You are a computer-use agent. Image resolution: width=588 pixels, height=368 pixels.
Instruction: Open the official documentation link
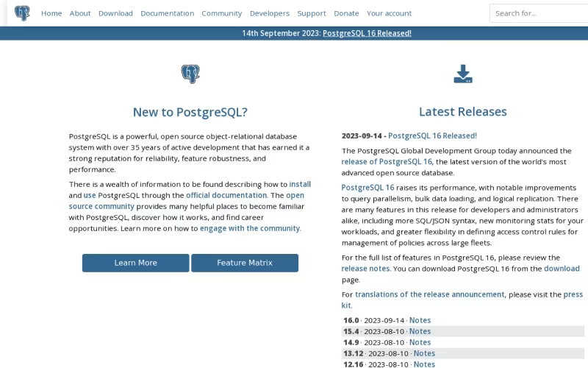226,195
